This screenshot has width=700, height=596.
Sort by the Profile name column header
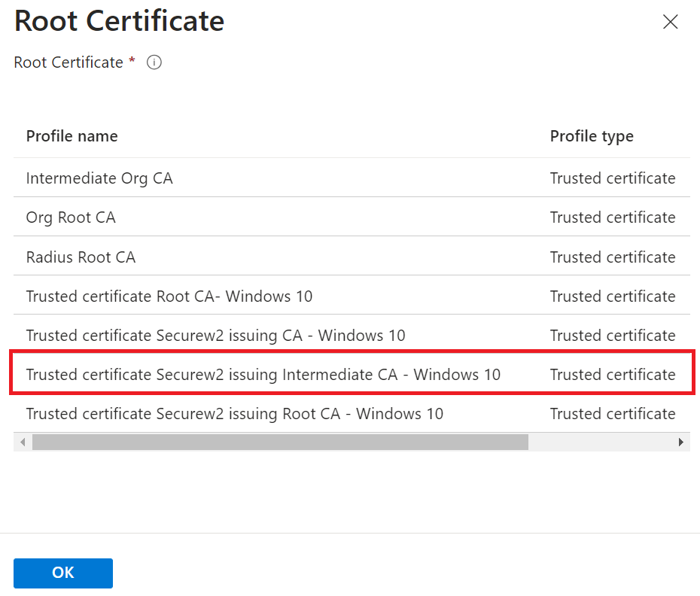pos(72,136)
